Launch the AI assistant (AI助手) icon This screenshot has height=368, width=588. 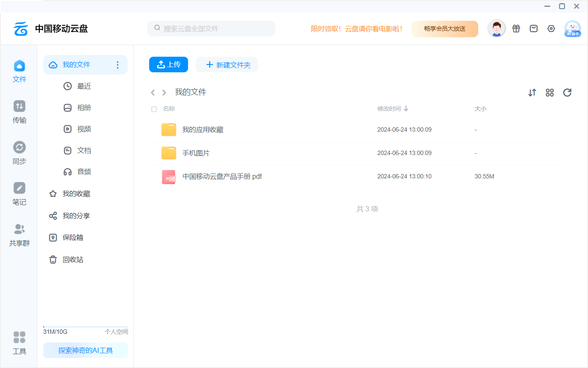click(x=573, y=29)
